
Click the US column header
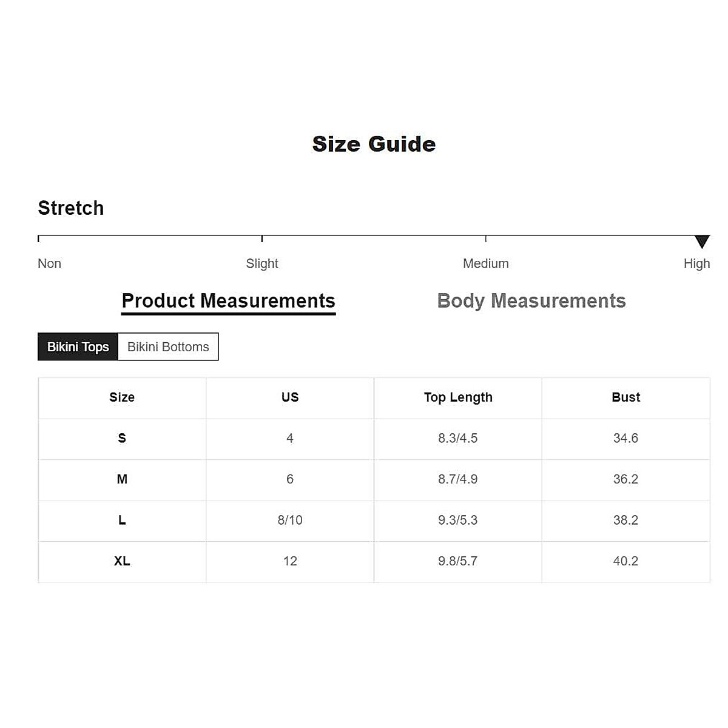(x=290, y=397)
